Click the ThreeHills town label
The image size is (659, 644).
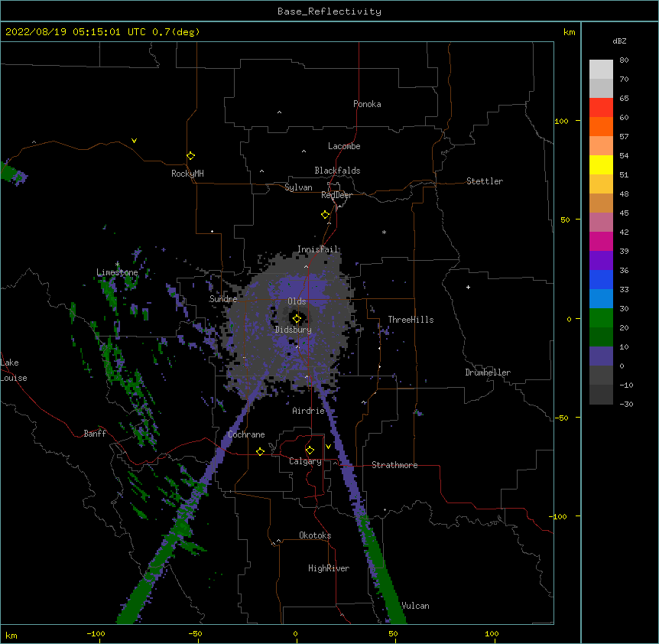coord(411,320)
